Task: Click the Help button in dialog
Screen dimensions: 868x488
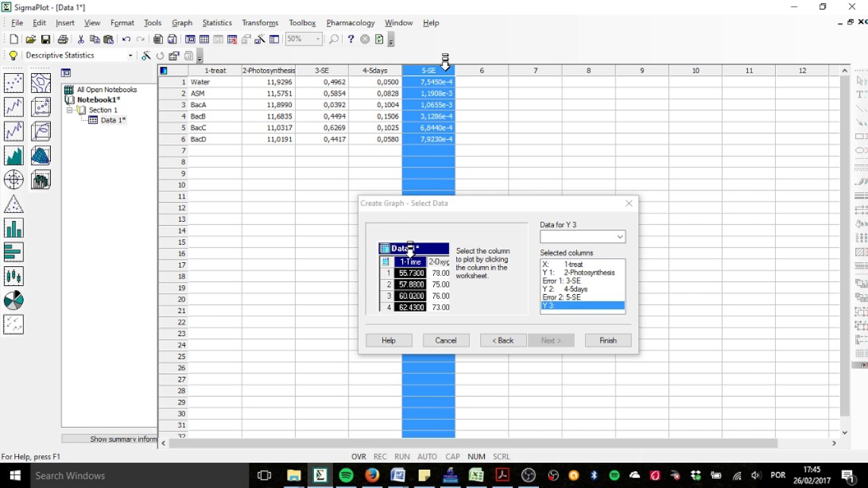Action: (389, 340)
